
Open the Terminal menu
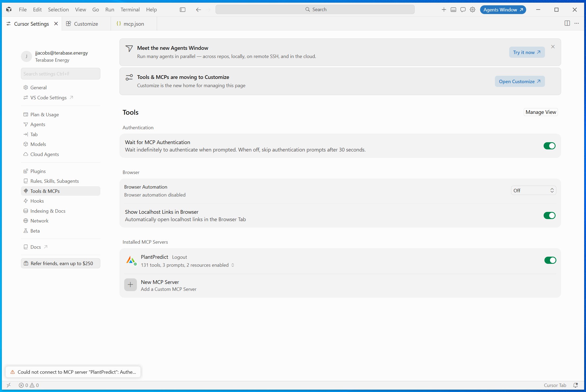point(130,10)
